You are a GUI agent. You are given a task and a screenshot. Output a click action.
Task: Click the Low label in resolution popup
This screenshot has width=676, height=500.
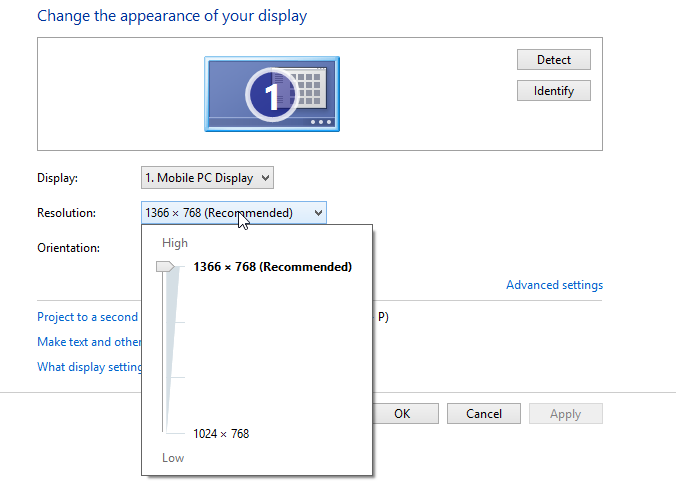[x=173, y=458]
